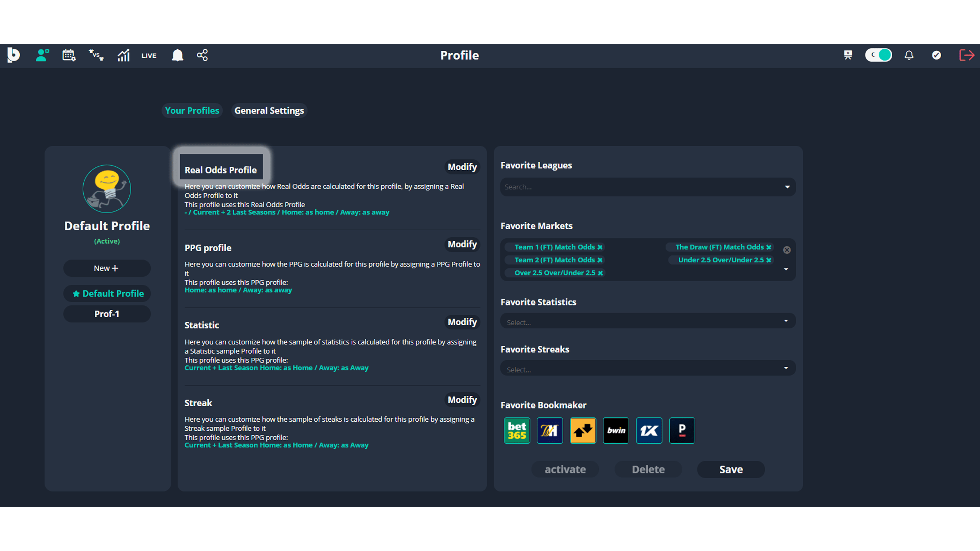Click the share icon in the toolbar

tap(203, 55)
